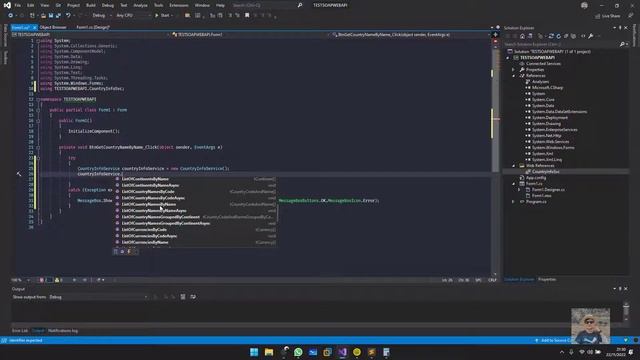
Task: Click Add to Source Control in status bar
Action: [553, 340]
